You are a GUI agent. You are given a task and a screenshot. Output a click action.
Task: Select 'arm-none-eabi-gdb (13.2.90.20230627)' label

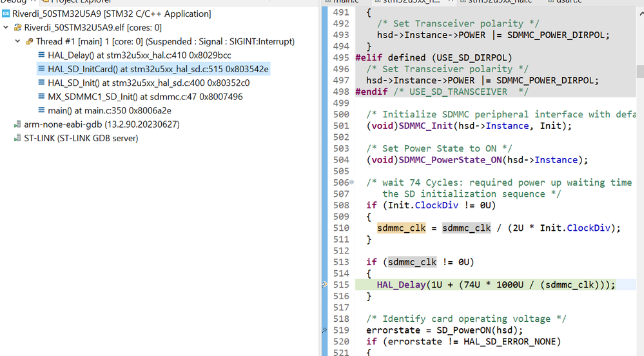pyautogui.click(x=102, y=124)
